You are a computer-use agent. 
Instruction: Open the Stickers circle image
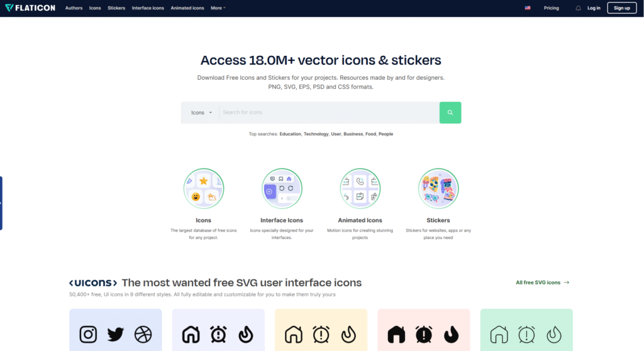click(438, 189)
